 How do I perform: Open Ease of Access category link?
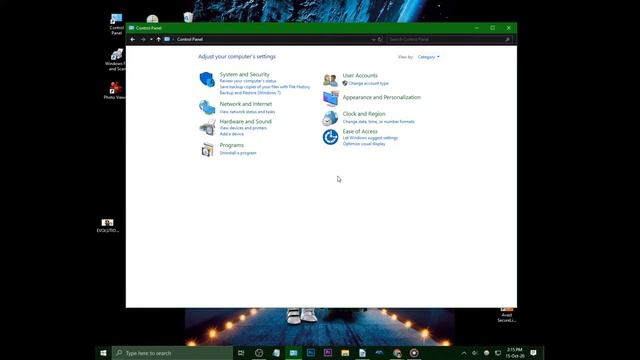360,131
